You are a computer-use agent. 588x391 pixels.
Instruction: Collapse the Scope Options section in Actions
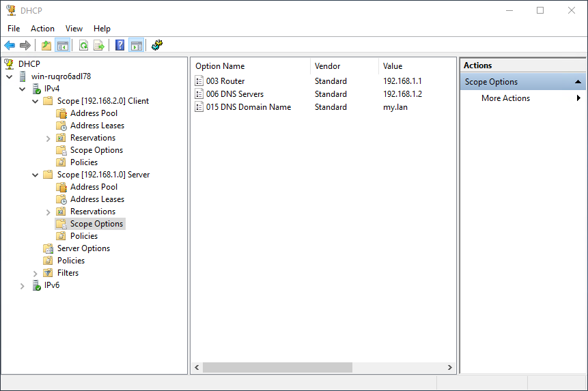578,82
